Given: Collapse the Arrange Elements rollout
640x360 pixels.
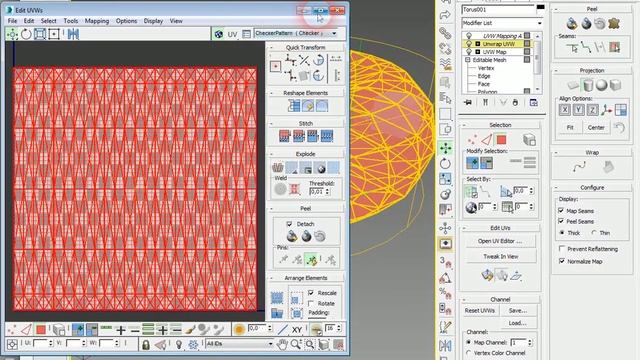Looking at the screenshot, I should click(272, 278).
